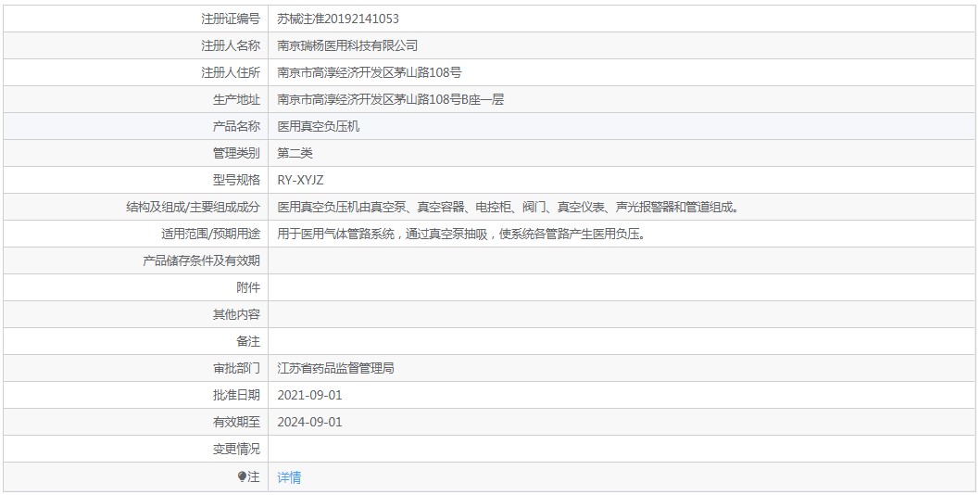Image resolution: width=980 pixels, height=495 pixels.
Task: Select product name 医用真空负压机
Action: pos(319,126)
